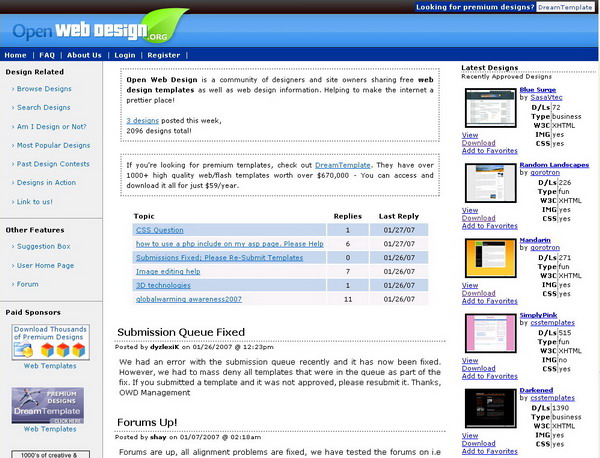This screenshot has width=600, height=458.
Task: Click Web Templates link under DreamTemplate banner
Action: [x=50, y=429]
